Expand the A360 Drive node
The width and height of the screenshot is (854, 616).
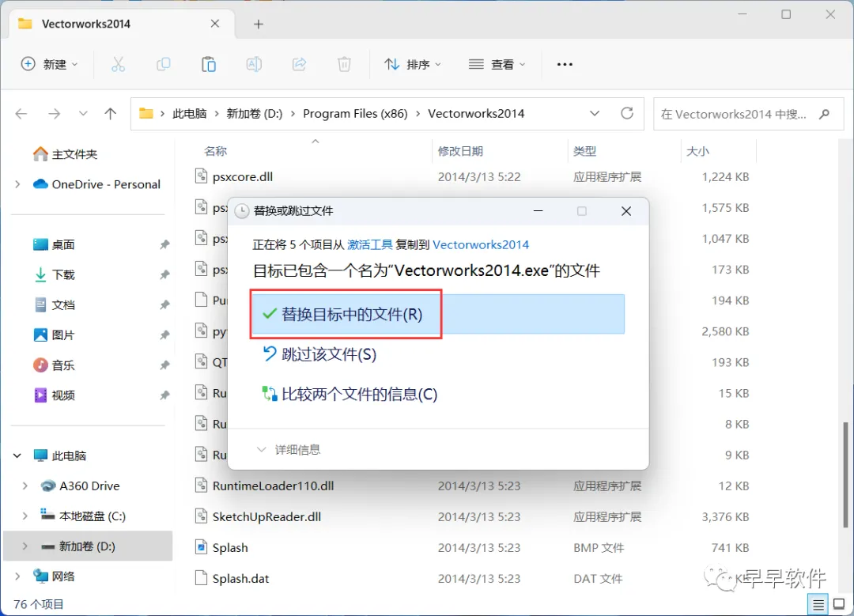coord(25,486)
